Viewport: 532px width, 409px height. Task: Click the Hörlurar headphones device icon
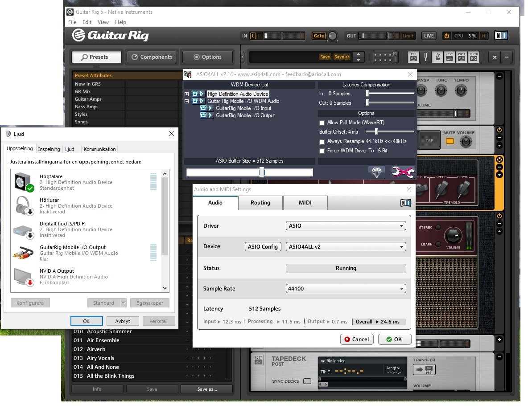point(24,206)
